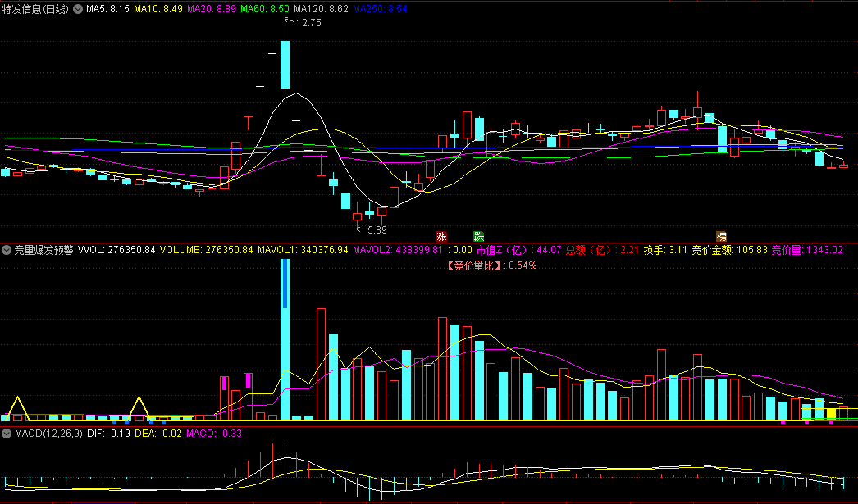Image resolution: width=858 pixels, height=504 pixels.
Task: Click the 总额(亿): 2.21 value
Action: click(602, 250)
